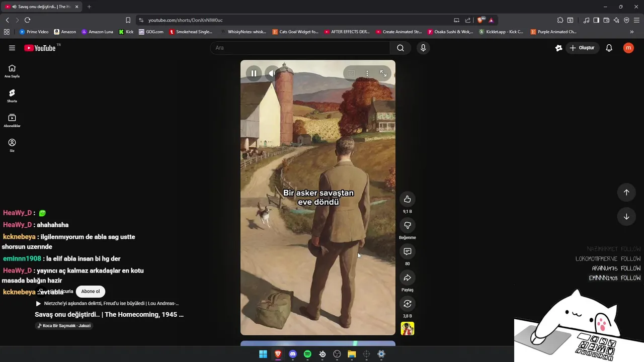Dislike the Short (Beğenme)
Image resolution: width=644 pixels, height=362 pixels.
pyautogui.click(x=408, y=225)
